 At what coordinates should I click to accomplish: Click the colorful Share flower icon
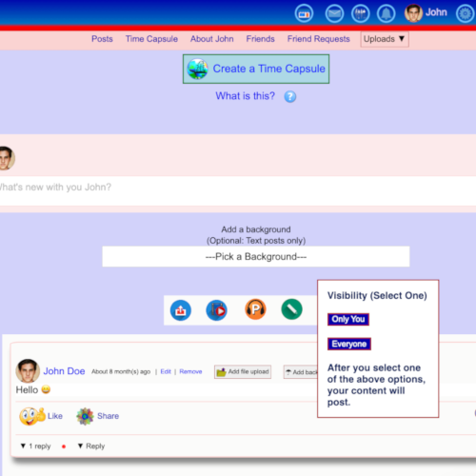85,416
